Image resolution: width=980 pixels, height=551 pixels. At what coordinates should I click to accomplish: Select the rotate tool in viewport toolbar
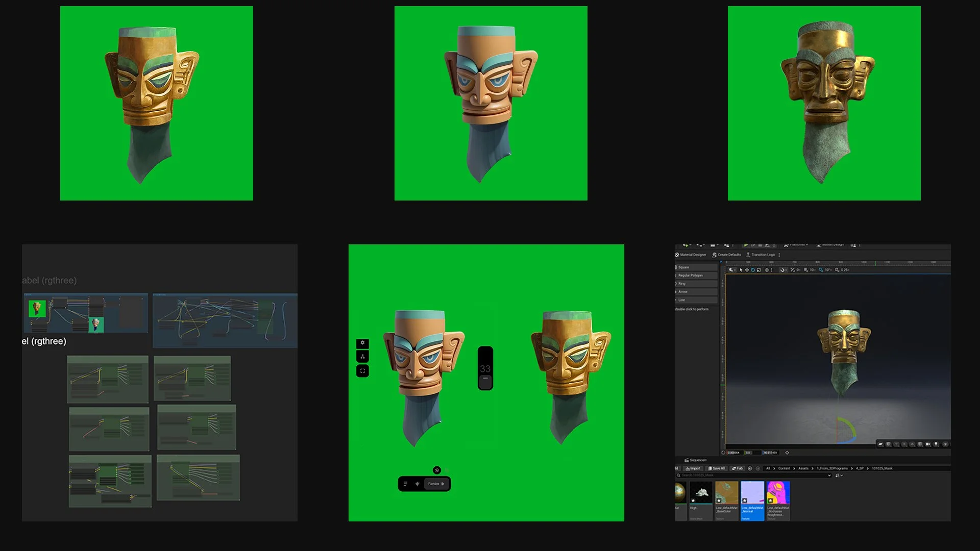pyautogui.click(x=753, y=270)
